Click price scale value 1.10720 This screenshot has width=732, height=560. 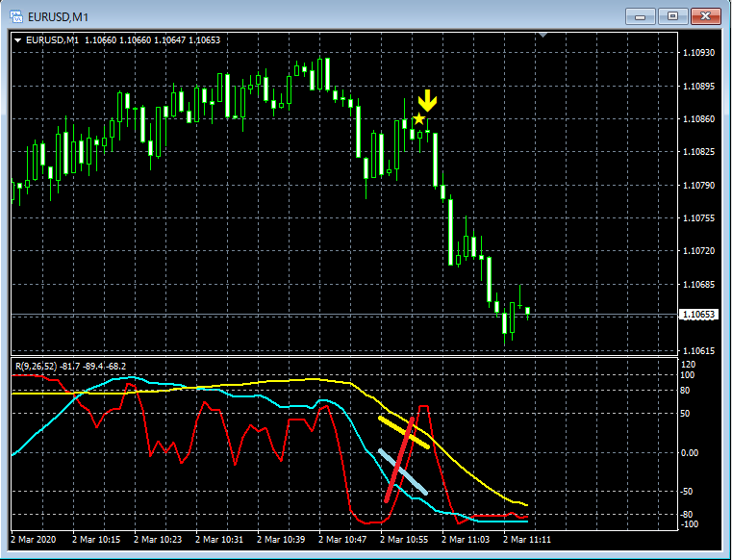(699, 251)
